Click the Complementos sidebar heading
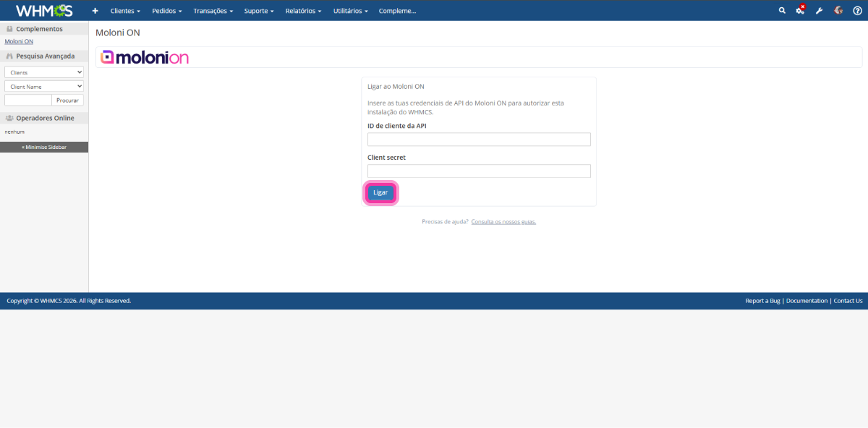The width and height of the screenshot is (868, 428). (39, 29)
